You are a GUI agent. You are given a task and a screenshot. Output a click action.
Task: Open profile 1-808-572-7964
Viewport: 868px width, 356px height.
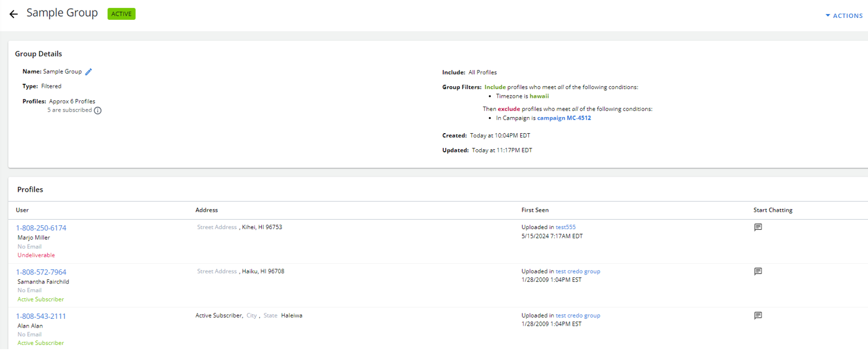point(41,272)
